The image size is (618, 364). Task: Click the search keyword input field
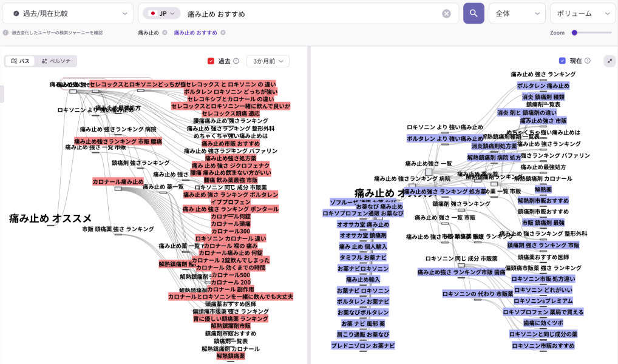(x=310, y=13)
